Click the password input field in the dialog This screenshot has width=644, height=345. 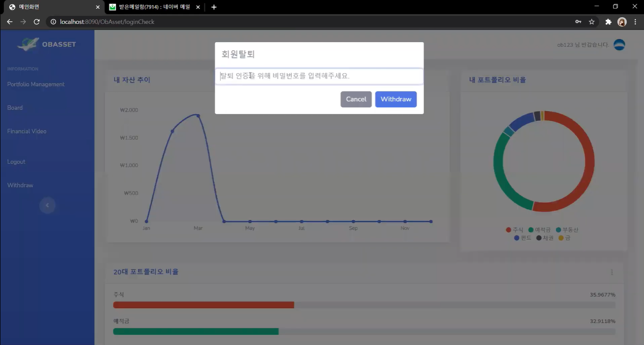319,76
